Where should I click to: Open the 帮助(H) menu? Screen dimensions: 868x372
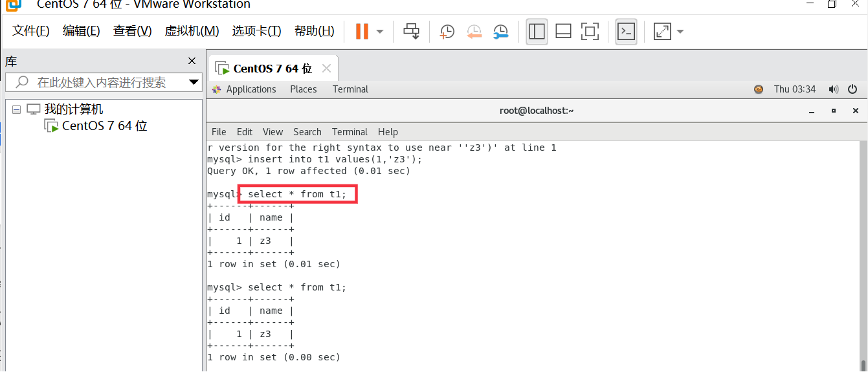pyautogui.click(x=315, y=31)
